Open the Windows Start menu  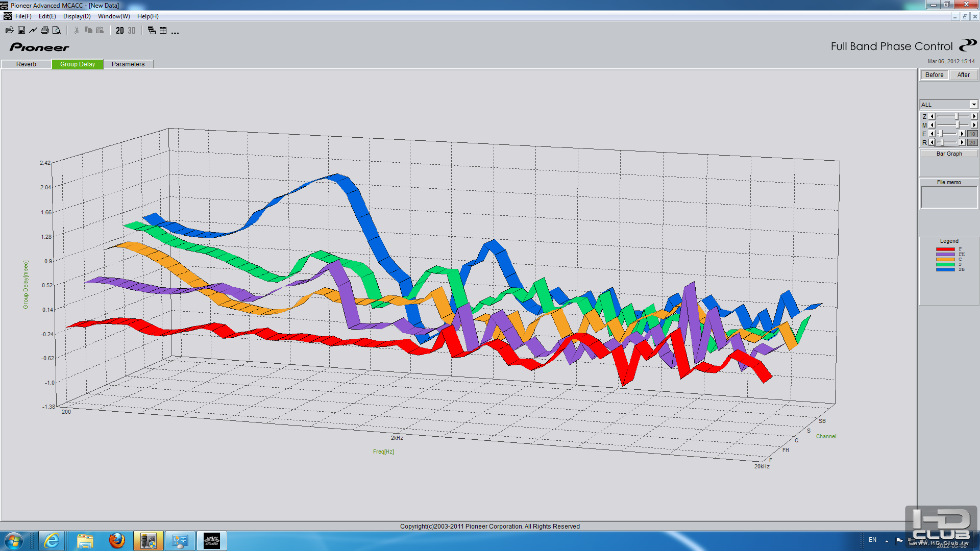click(x=14, y=541)
